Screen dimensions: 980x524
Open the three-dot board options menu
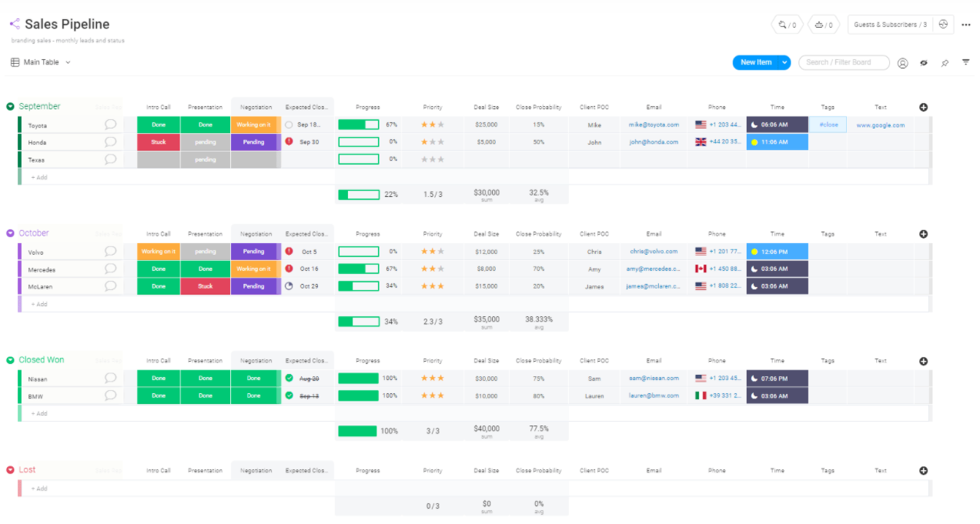click(x=966, y=25)
